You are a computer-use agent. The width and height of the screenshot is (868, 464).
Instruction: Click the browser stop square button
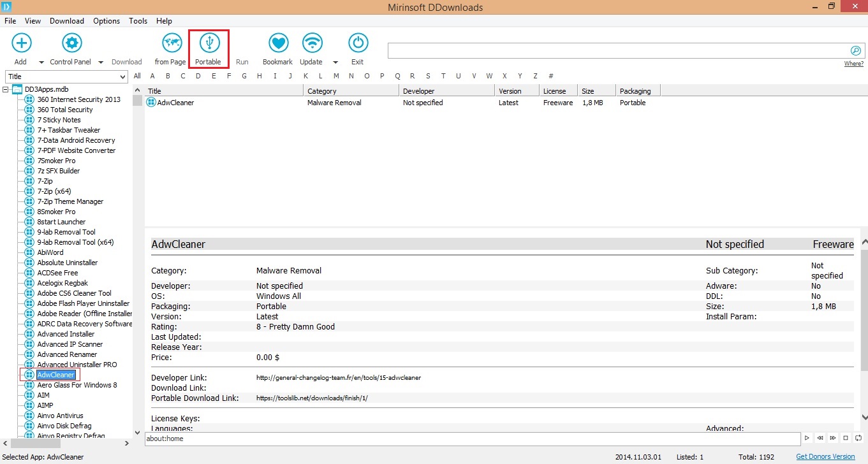coord(846,439)
